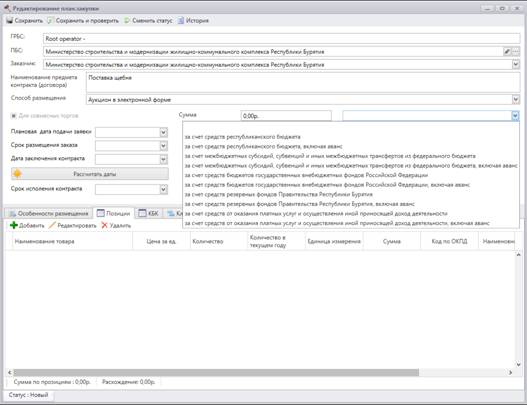Click the Сменить статус icon
The height and width of the screenshot is (405, 527).
point(127,21)
